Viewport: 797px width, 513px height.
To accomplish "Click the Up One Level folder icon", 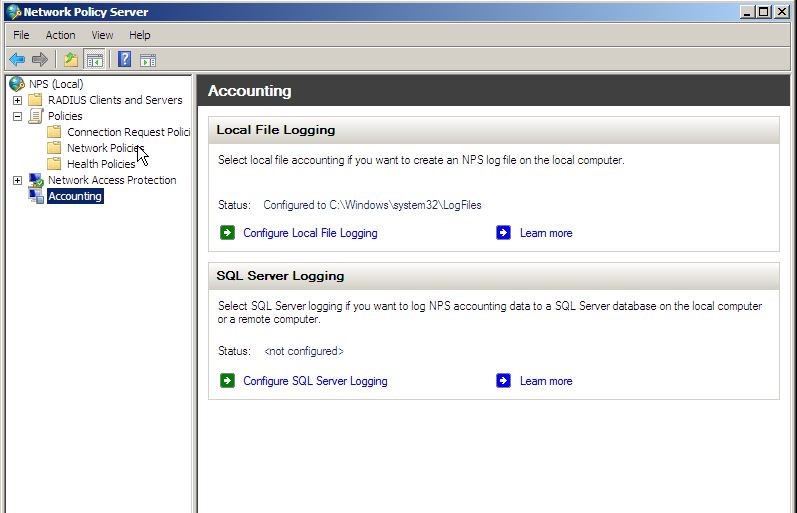I will click(x=71, y=59).
